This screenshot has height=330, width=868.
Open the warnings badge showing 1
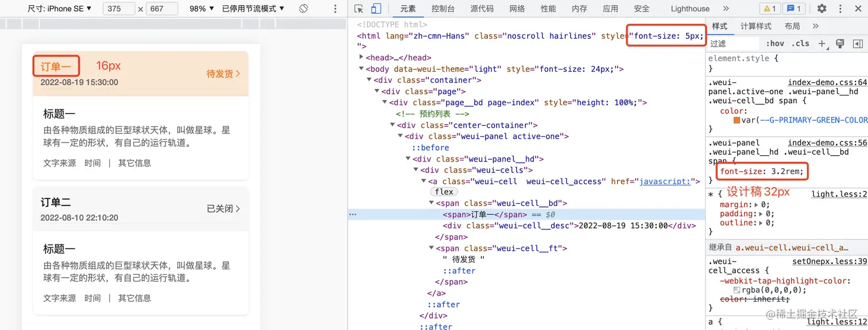coord(769,9)
